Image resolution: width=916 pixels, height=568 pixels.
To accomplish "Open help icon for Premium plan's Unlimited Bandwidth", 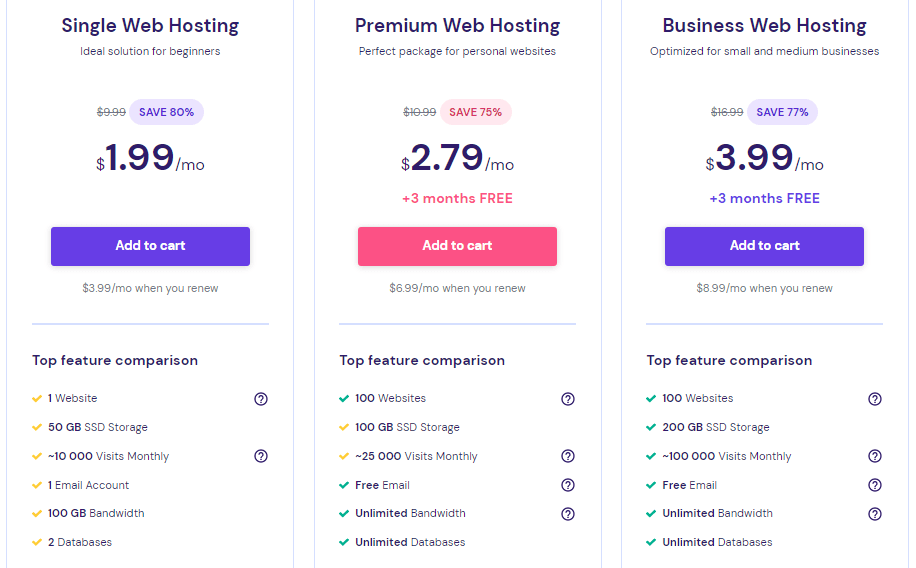I will click(568, 514).
